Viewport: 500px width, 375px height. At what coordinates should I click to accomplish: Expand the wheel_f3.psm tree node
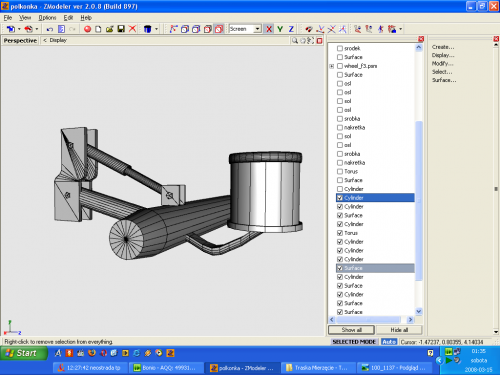coord(332,66)
